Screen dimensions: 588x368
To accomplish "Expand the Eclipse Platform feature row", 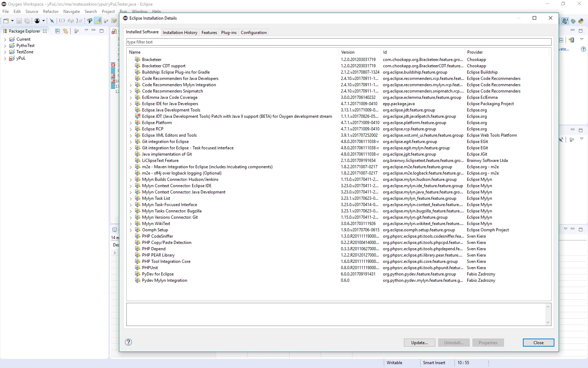I will (x=131, y=123).
